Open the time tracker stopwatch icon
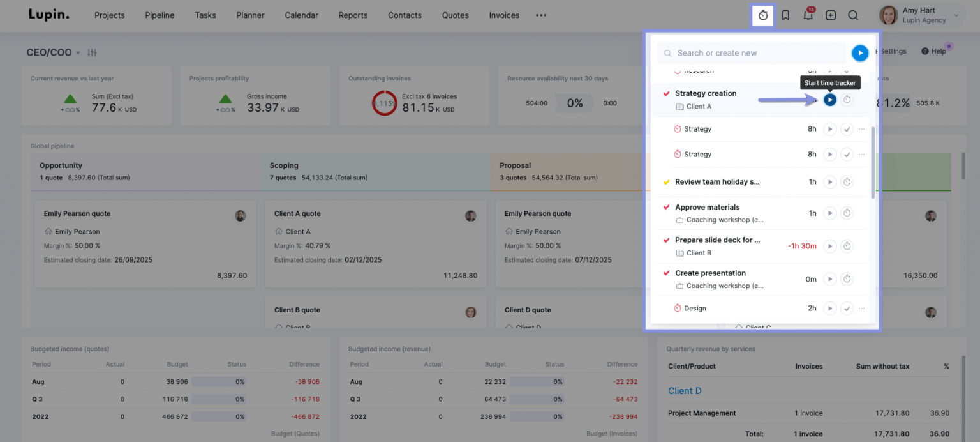This screenshot has width=980, height=442. pyautogui.click(x=762, y=15)
